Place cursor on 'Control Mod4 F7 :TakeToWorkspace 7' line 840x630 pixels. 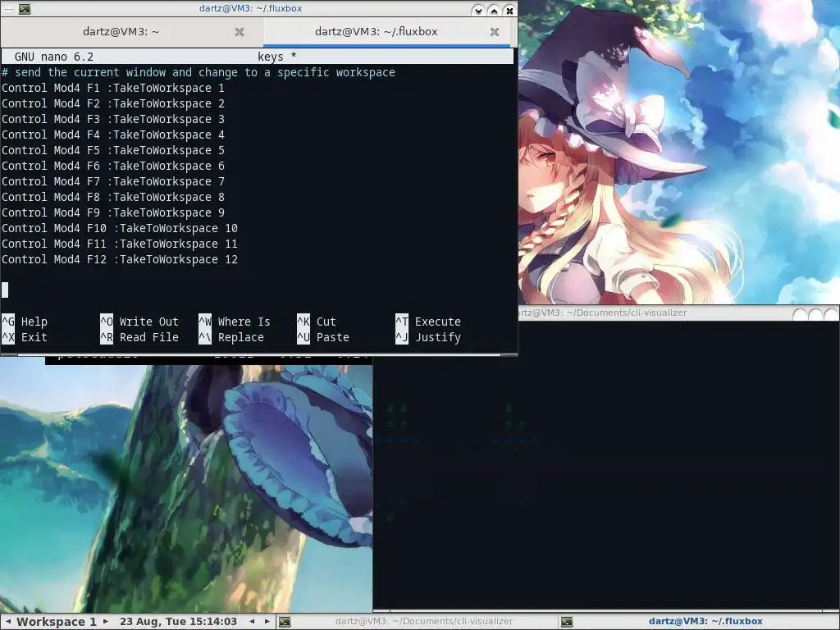pyautogui.click(x=113, y=181)
